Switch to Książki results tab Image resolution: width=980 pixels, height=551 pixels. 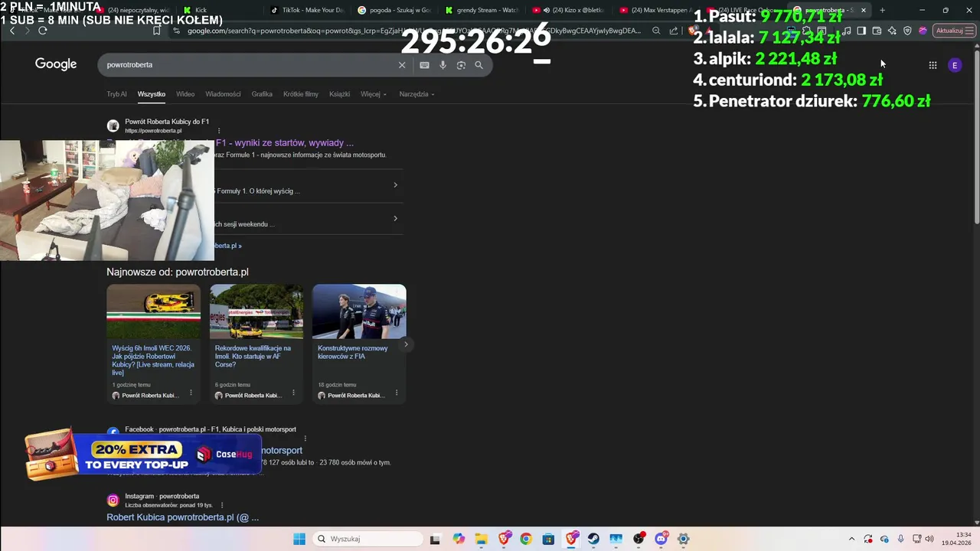point(339,94)
